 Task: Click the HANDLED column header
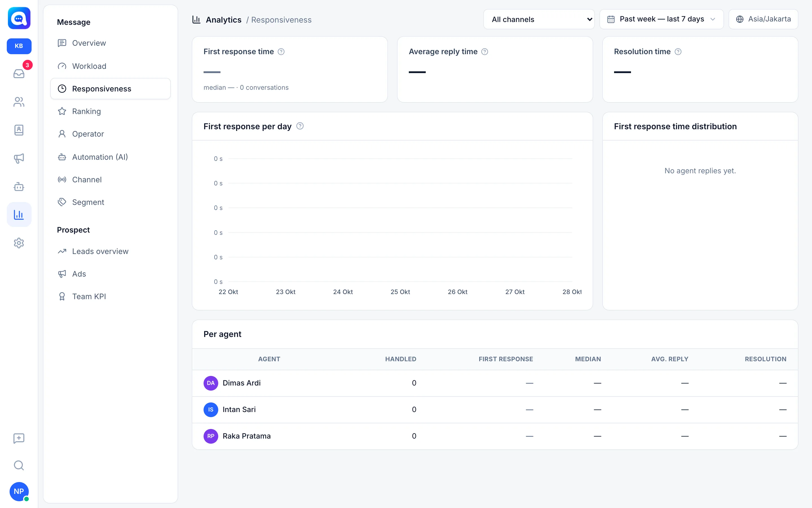coord(401,359)
